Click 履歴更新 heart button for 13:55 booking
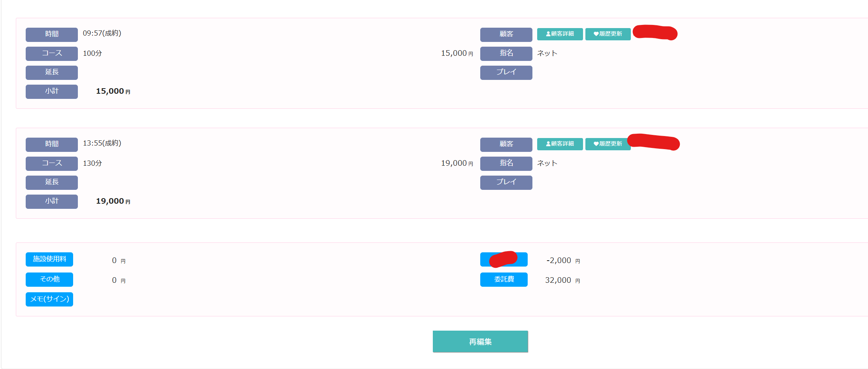868x369 pixels. 608,144
